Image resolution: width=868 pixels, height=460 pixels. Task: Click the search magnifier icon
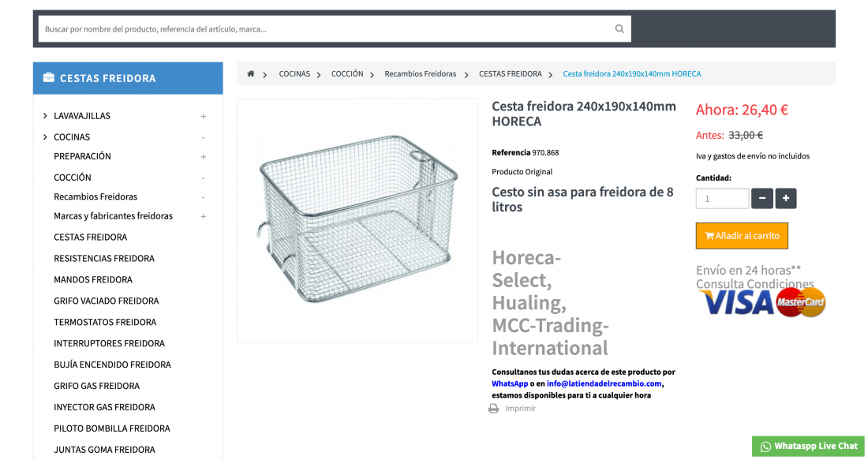[619, 28]
